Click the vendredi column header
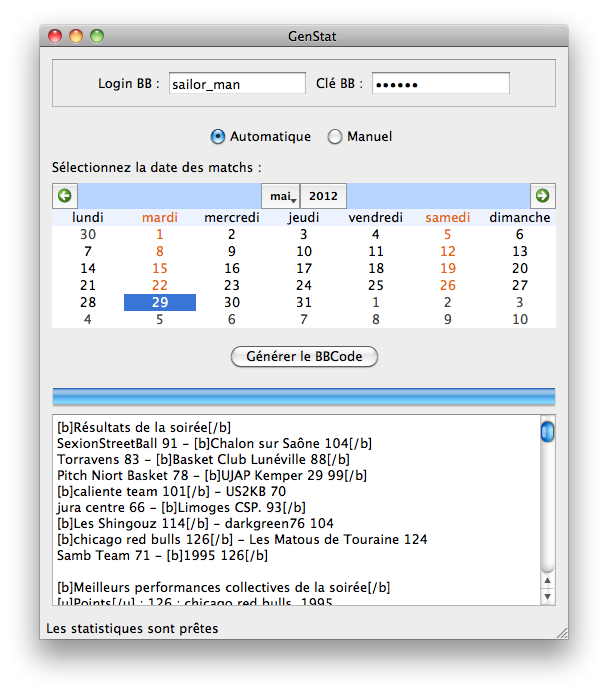Image resolution: width=608 pixels, height=694 pixels. pos(376,217)
